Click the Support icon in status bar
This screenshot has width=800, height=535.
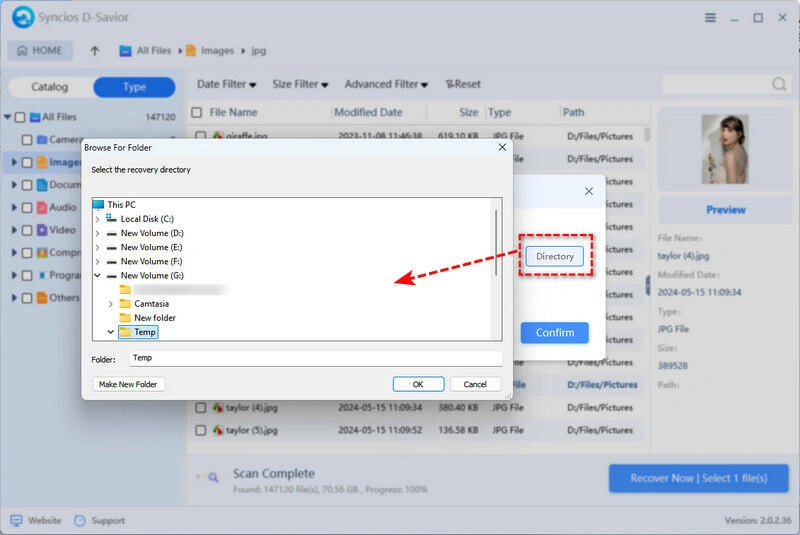[x=79, y=520]
